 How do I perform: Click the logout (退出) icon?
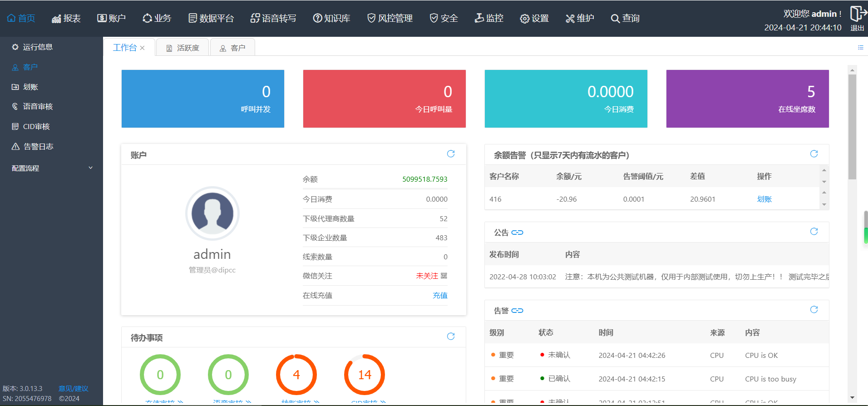click(857, 14)
